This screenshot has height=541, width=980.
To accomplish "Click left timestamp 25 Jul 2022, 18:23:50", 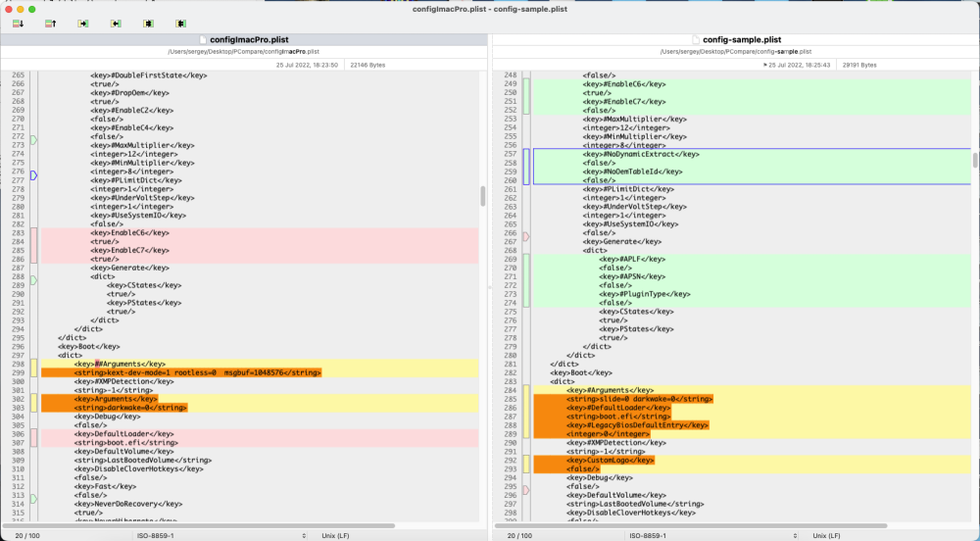I will point(307,65).
